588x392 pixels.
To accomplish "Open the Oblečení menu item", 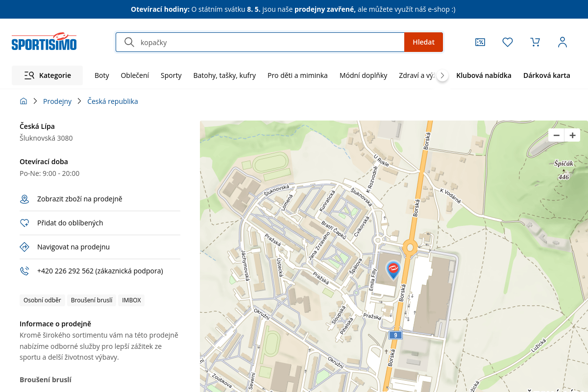I will coord(135,75).
